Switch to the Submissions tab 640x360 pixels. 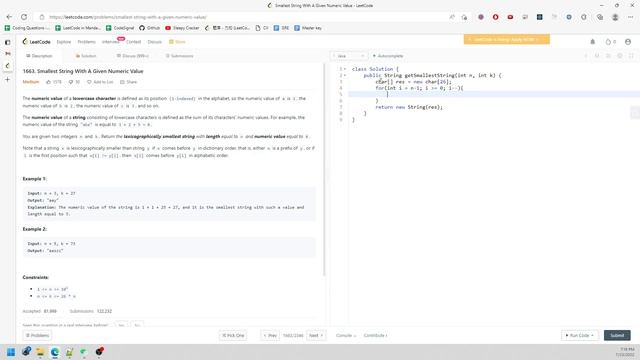point(180,56)
